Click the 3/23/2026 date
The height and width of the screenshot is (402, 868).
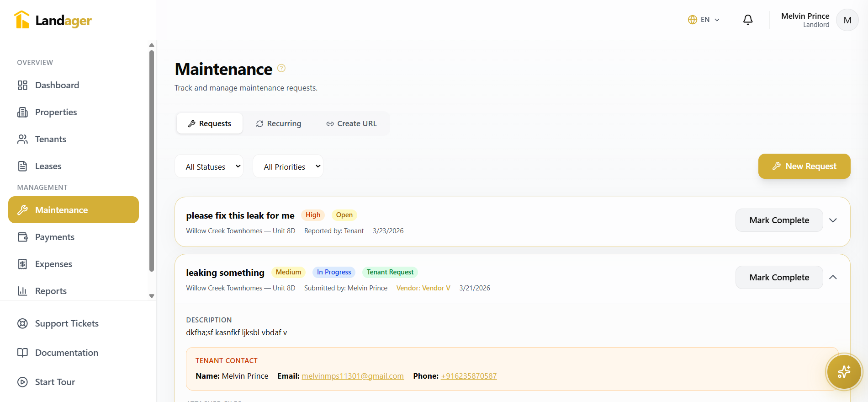point(388,231)
